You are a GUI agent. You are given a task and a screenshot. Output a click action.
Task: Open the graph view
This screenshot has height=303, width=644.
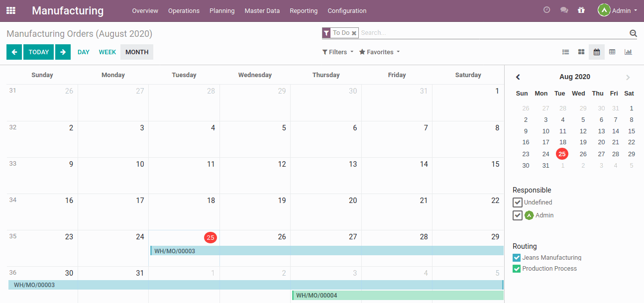coord(628,52)
